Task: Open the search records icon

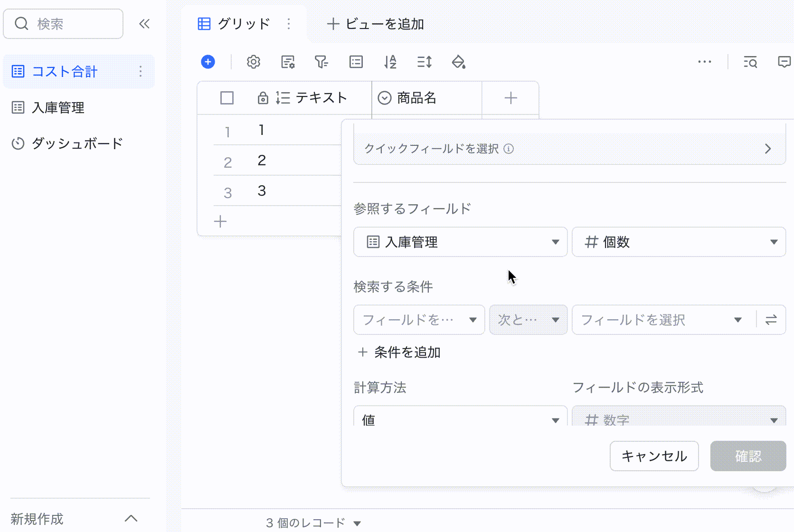Action: coord(750,62)
